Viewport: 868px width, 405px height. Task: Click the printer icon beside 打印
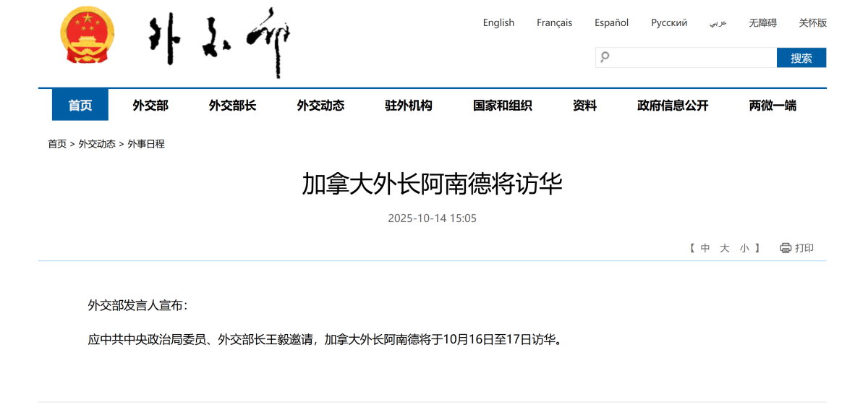click(x=786, y=248)
